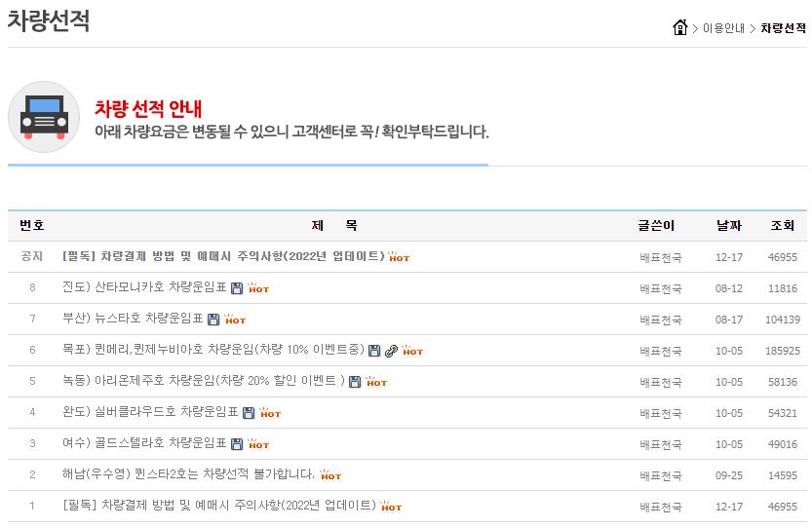Open 녹동) 아리온제주호 차량운임 post
The height and width of the screenshot is (528, 812).
(204, 381)
